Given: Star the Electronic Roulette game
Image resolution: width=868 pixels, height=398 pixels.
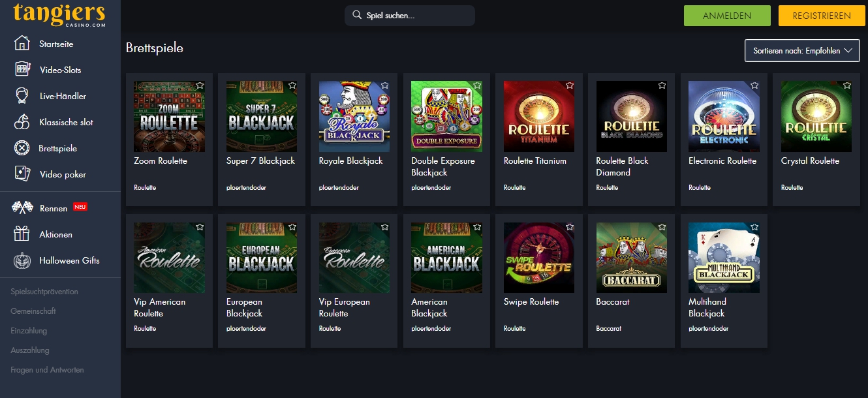Looking at the screenshot, I should click(755, 85).
